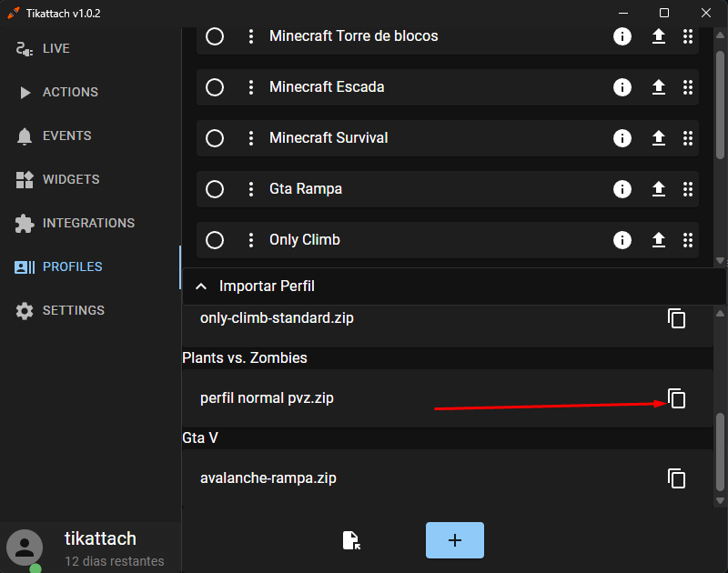Viewport: 728px width, 573px height.
Task: Copy the only-climb-standard.zip profile
Action: [676, 318]
